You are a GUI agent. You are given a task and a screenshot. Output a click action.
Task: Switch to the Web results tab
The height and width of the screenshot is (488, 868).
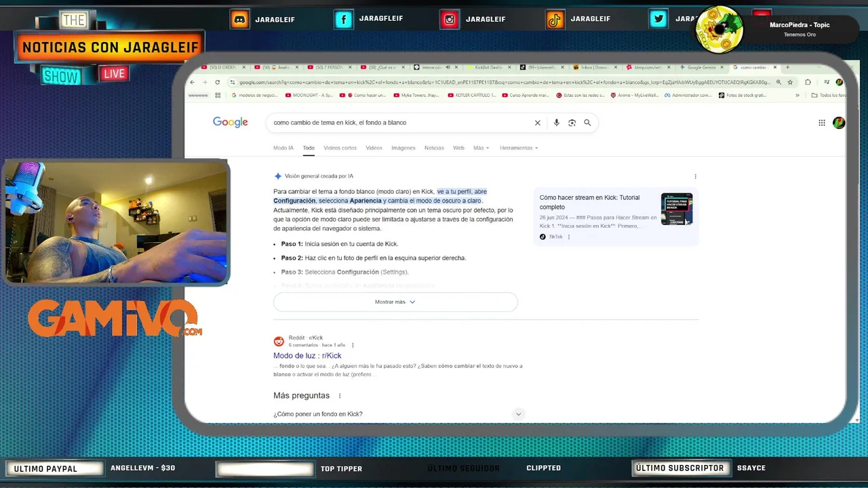[x=458, y=148]
